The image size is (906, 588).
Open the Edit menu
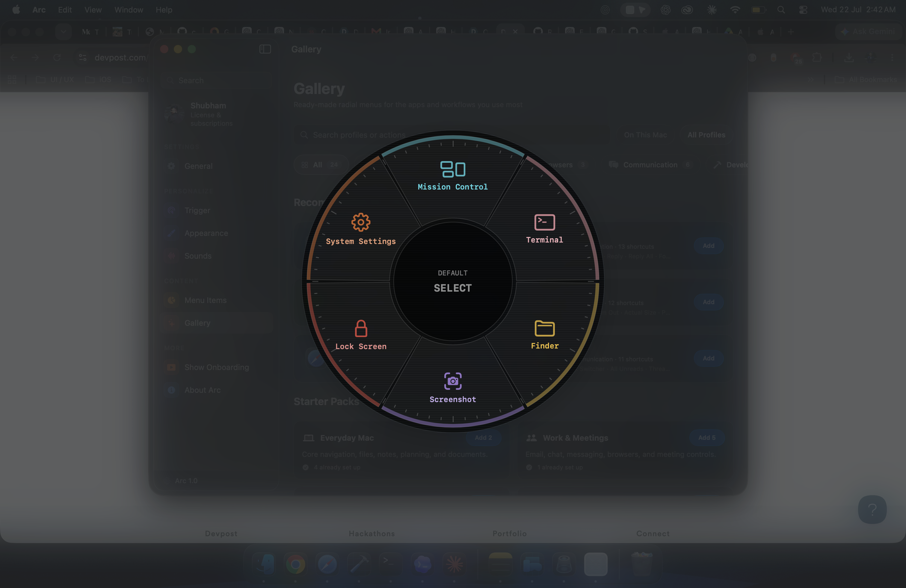coord(65,10)
